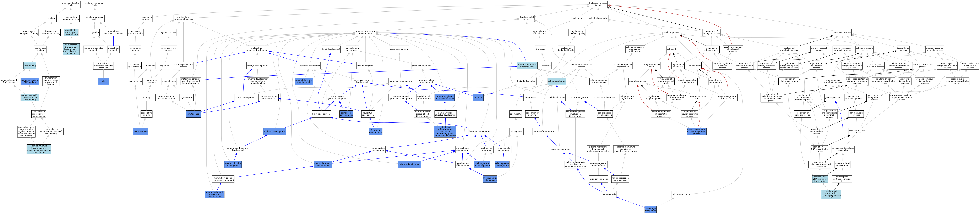Select the 'cellular_component Foxb1' root node

click(95, 4)
